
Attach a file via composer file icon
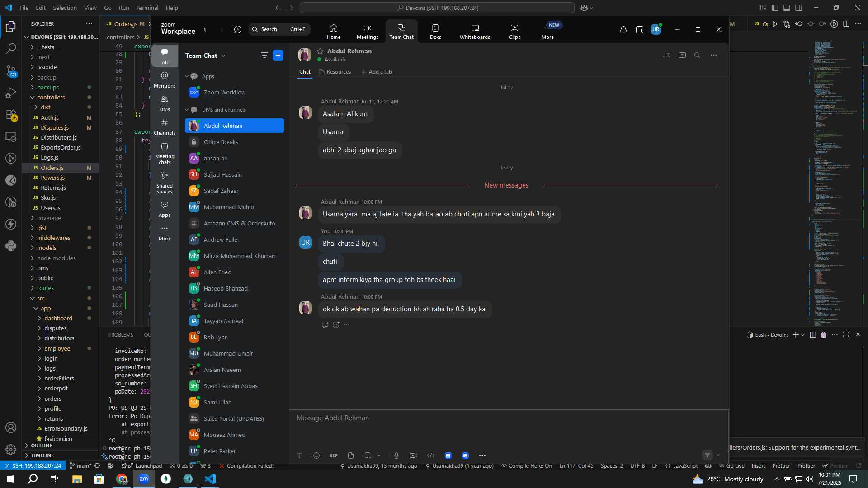coord(351,455)
